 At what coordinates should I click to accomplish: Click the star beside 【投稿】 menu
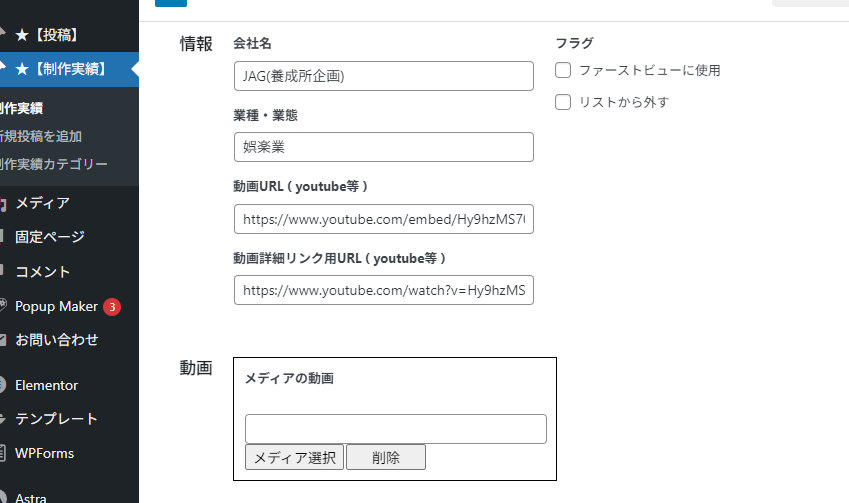coord(22,35)
